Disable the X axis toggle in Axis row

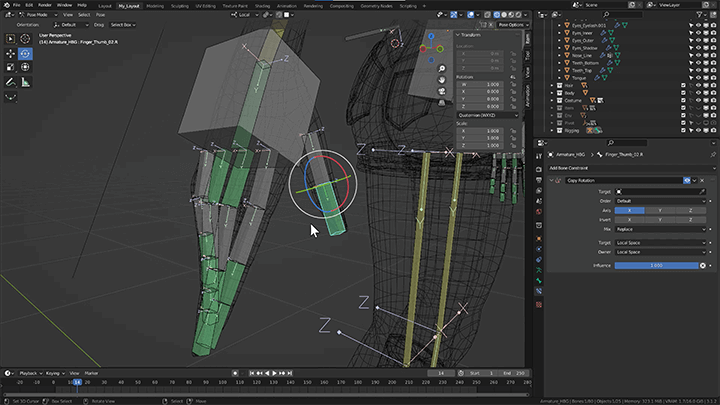(x=630, y=210)
